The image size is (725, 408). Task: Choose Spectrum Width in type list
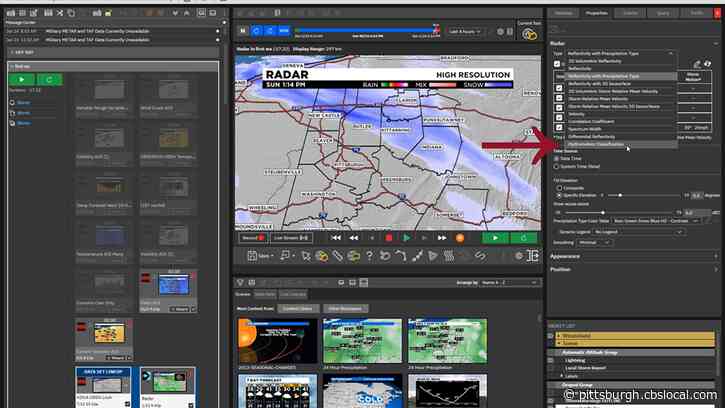pos(621,129)
